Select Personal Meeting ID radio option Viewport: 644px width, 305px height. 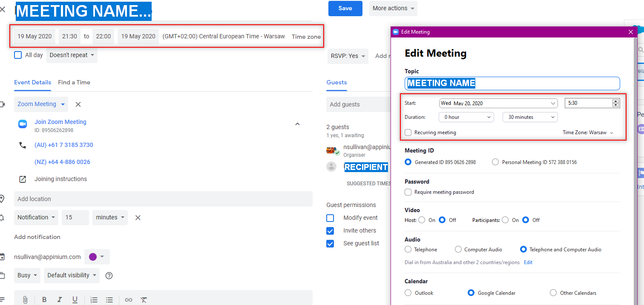(495, 162)
